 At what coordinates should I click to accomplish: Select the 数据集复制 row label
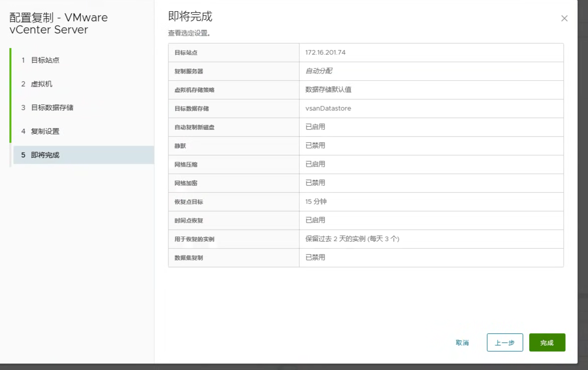[188, 258]
